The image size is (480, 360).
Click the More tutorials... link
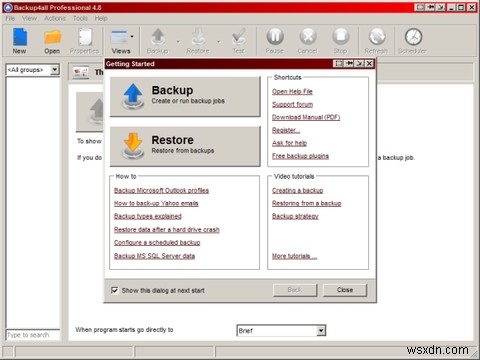[x=294, y=256]
